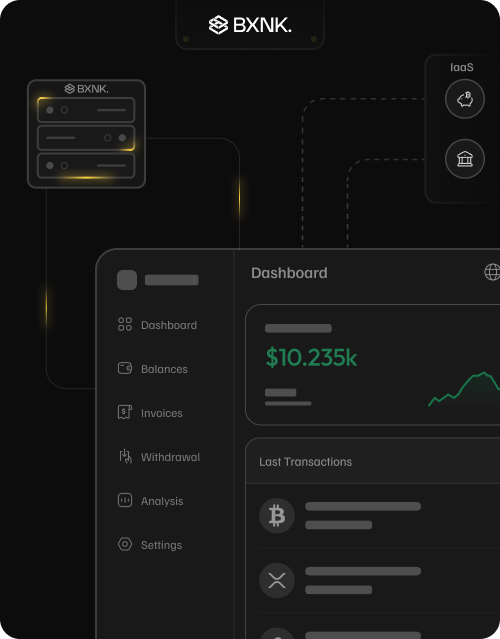Image resolution: width=500 pixels, height=639 pixels.
Task: Open the Analysis menu item
Action: click(150, 501)
